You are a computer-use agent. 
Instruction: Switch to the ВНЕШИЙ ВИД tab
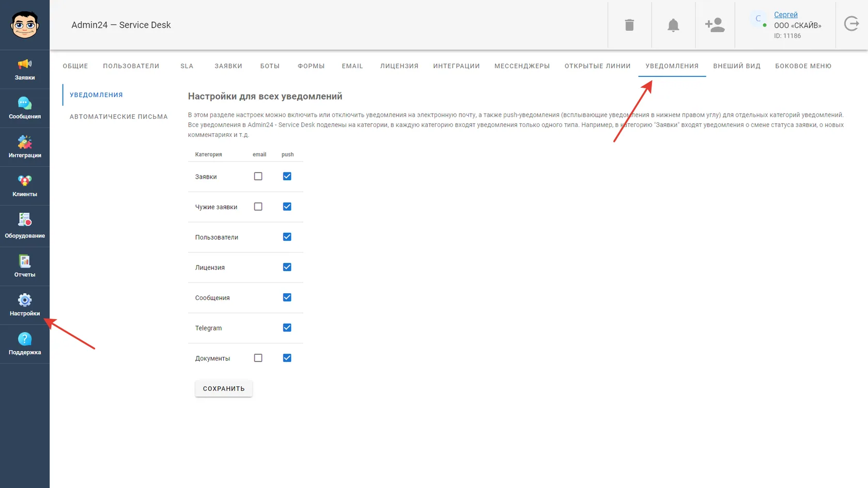pyautogui.click(x=737, y=66)
